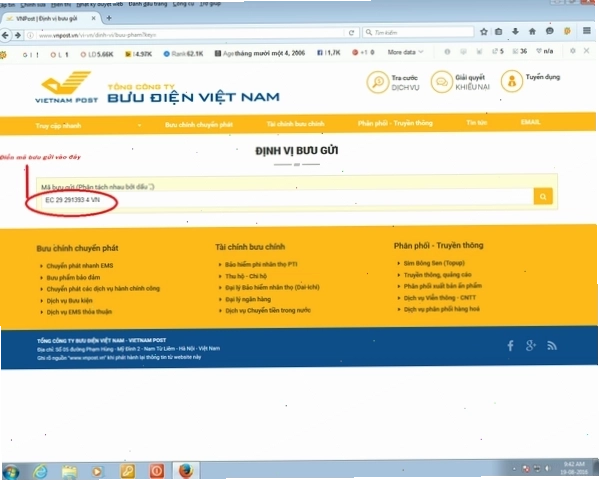Open Chuyển phát nhanh EMS link

point(80,266)
